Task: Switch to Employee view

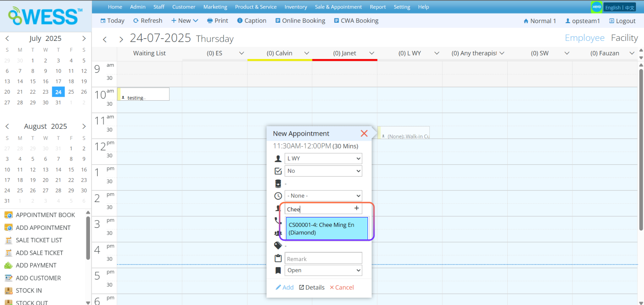Action: tap(584, 38)
